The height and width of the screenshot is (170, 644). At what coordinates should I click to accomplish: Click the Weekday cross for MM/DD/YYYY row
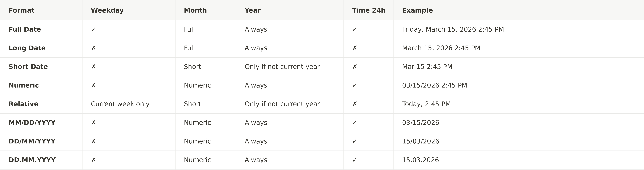[93, 123]
